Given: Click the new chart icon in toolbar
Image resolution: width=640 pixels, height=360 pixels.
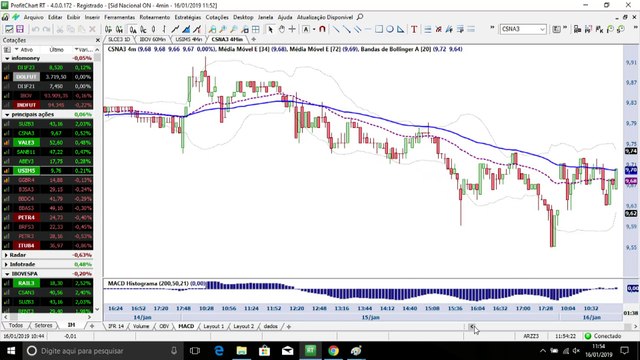Looking at the screenshot, I should point(9,29).
